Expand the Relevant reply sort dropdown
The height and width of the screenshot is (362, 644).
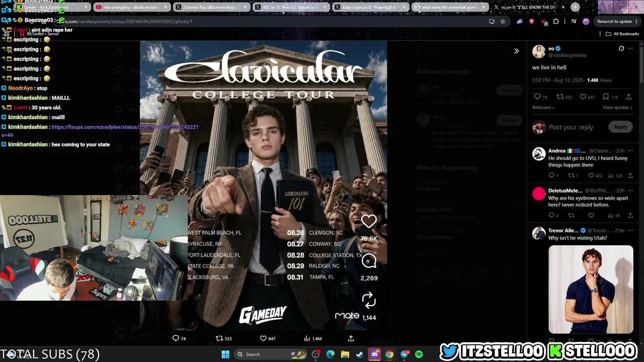543,107
